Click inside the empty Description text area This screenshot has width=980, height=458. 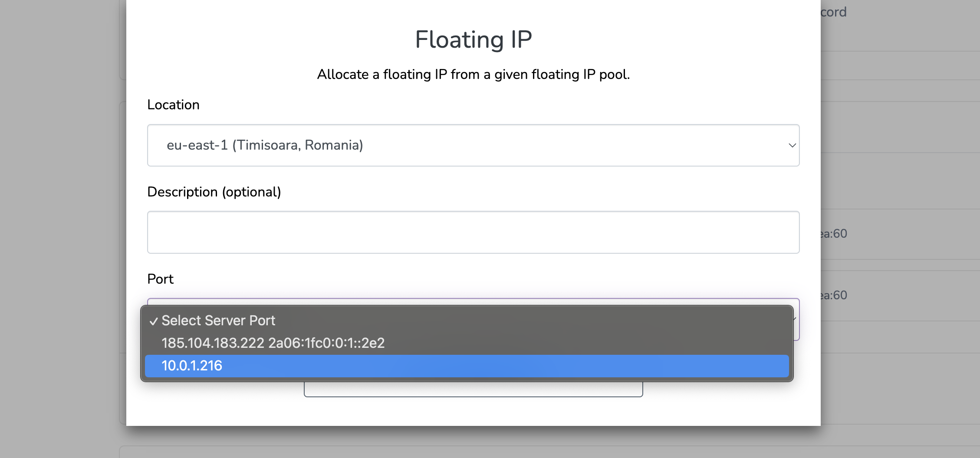[473, 232]
